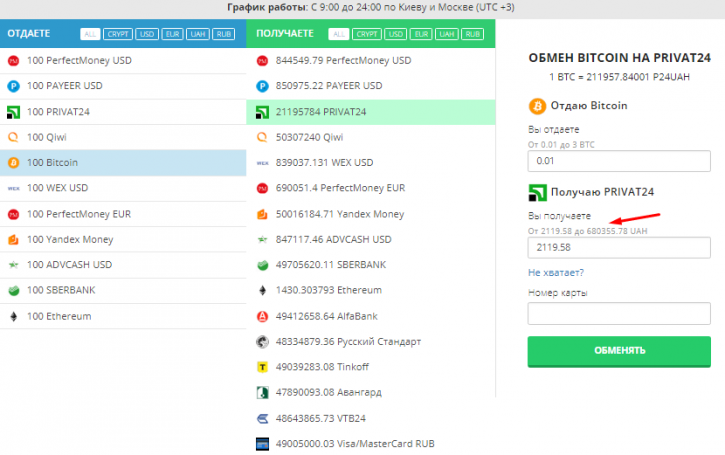Viewport: 725px width, 455px height.
Task: Click the WEX icon in give list
Action: tap(13, 188)
